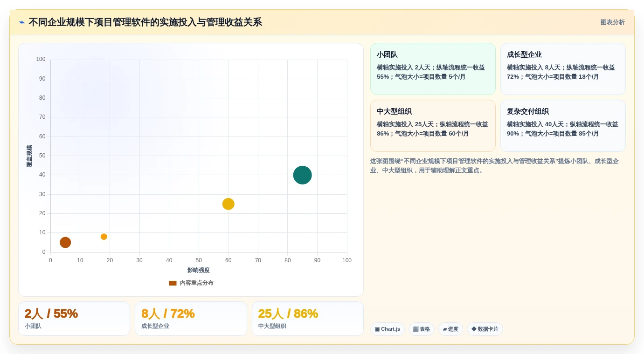This screenshot has height=354, width=644.
Task: Open the 成长型企业 info card
Action: tap(563, 69)
